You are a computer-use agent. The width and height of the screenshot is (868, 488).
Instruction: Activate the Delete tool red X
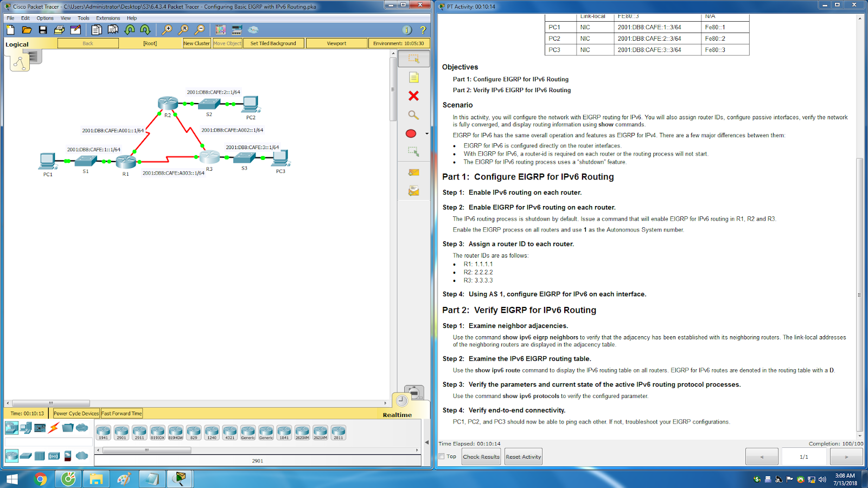(x=413, y=96)
